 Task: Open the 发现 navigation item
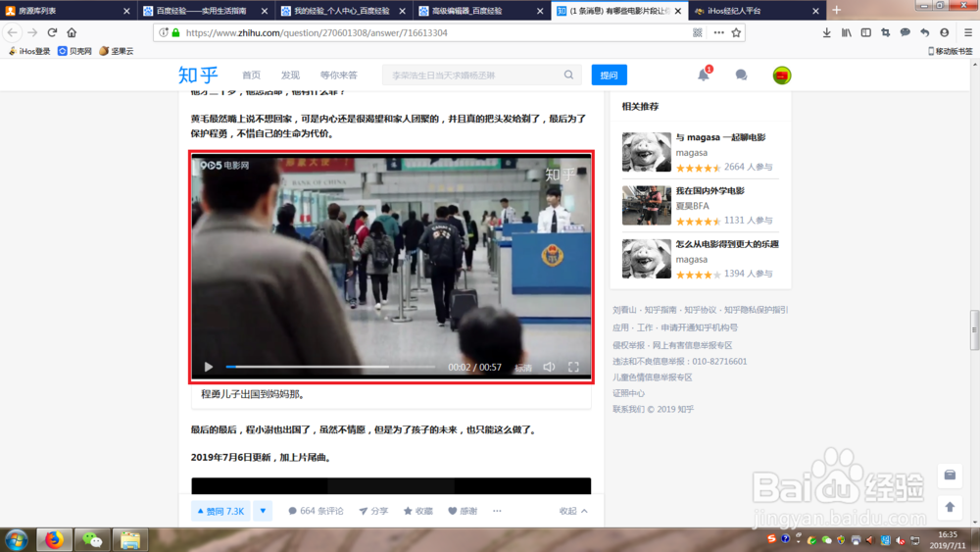[290, 75]
